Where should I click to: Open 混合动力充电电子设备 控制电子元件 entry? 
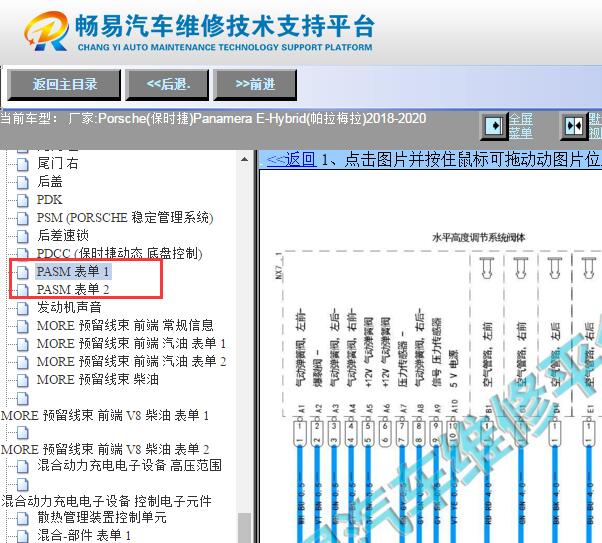106,501
